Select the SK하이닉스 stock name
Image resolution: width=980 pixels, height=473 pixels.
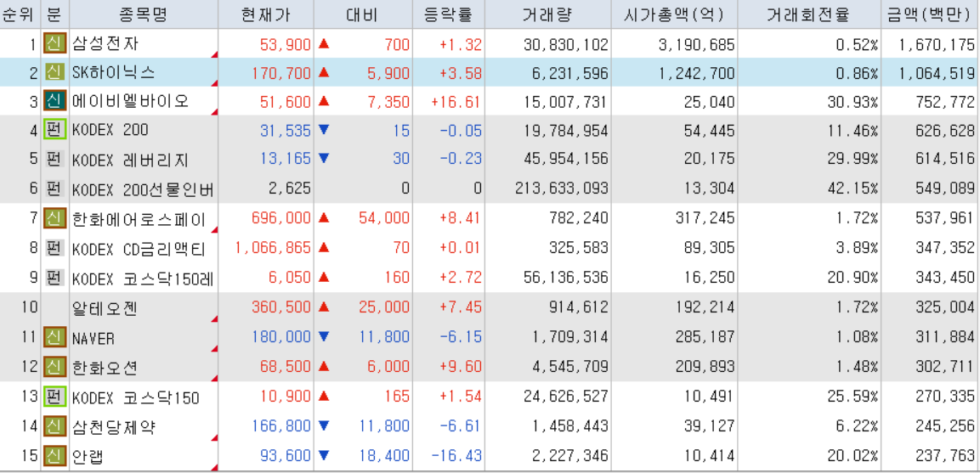[x=113, y=73]
